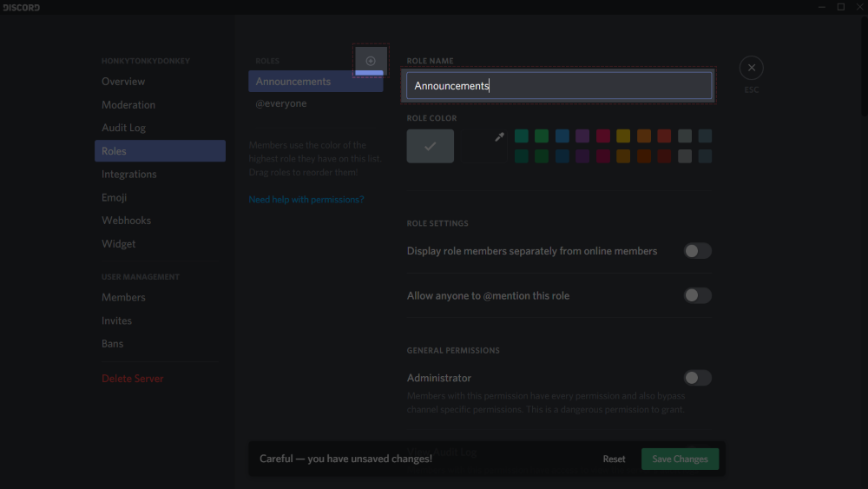Choose the bright green role color, top row
The height and width of the screenshot is (489, 868).
542,135
